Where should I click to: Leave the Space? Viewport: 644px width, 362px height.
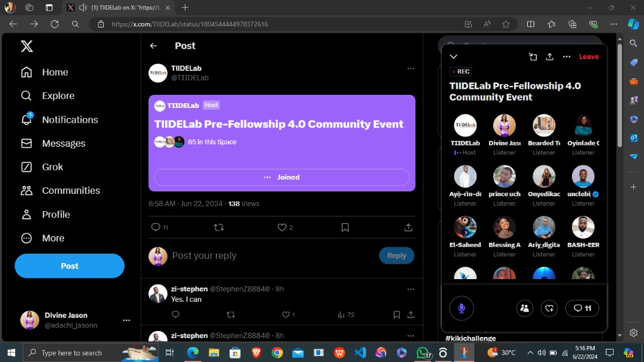pos(589,56)
